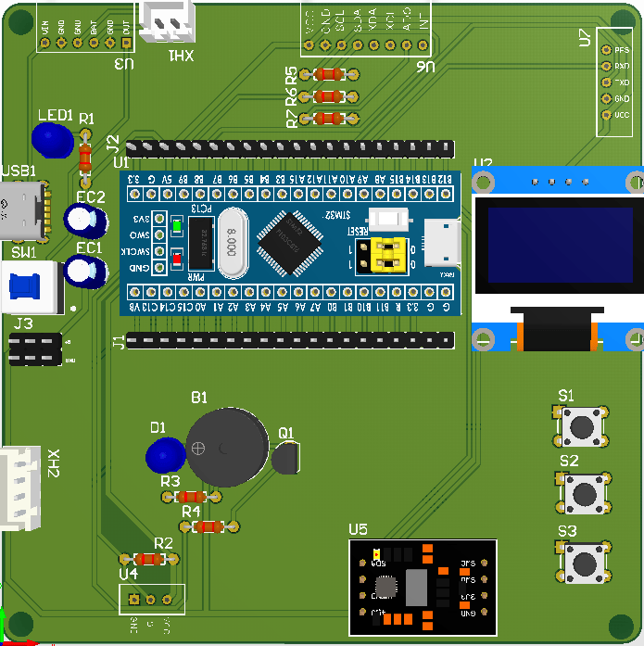Viewport: 644px width, 646px height.
Task: Click the 8.000 crystal oscillator
Action: coord(234,243)
